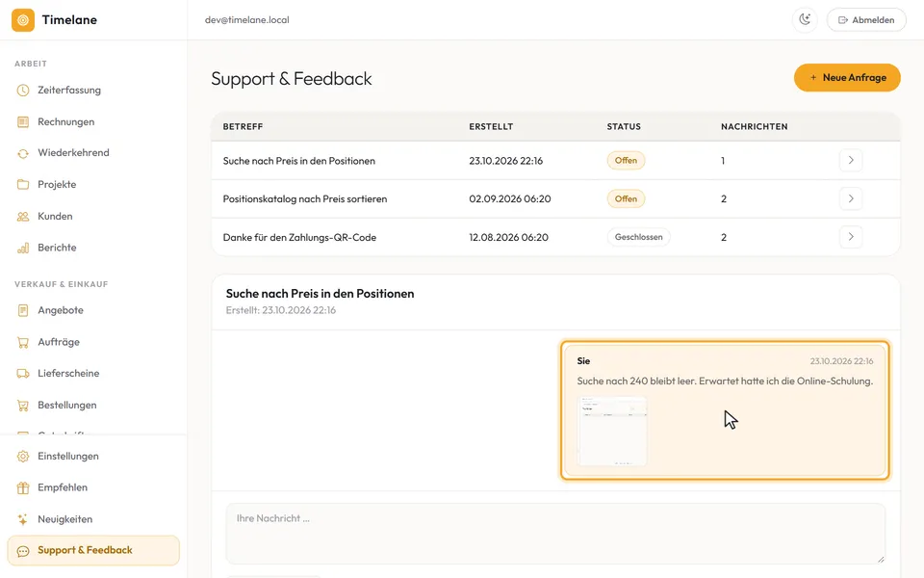Click the date '12.08.2026 06:20'

pos(508,238)
